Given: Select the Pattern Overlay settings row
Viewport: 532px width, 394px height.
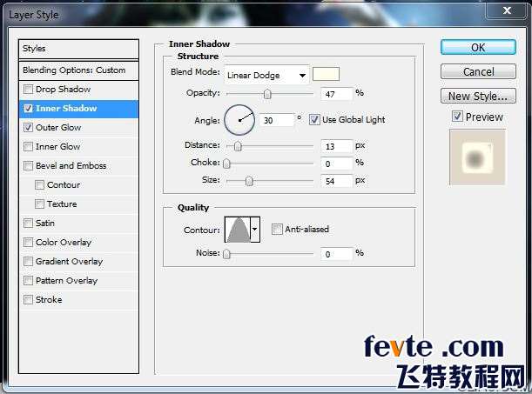Looking at the screenshot, I should [x=78, y=281].
